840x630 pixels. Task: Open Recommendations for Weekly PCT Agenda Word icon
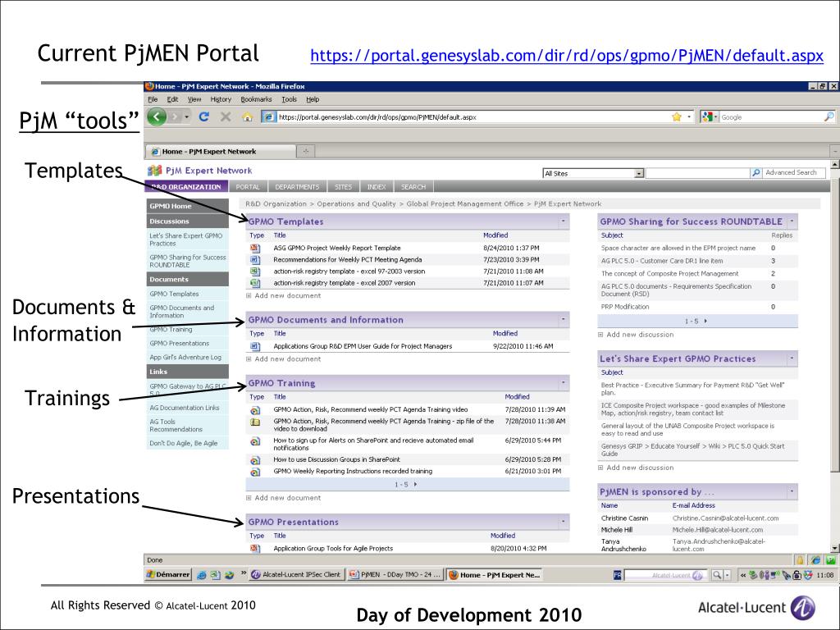(x=255, y=260)
